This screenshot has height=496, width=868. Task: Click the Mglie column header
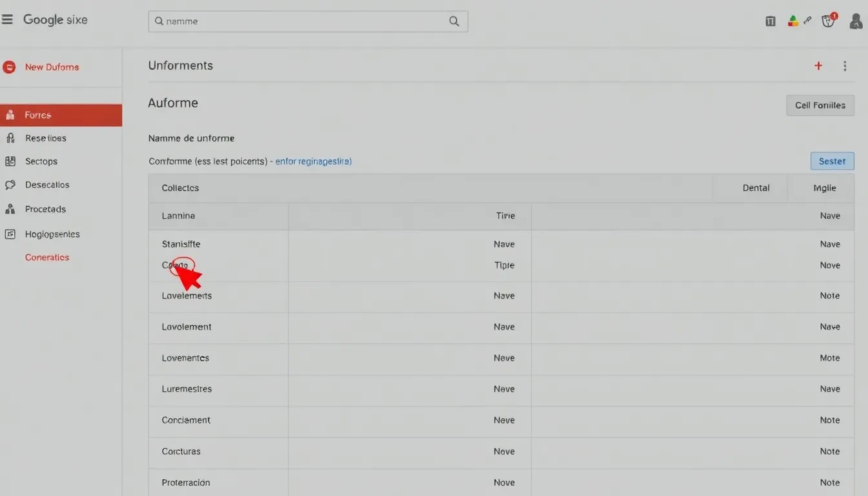point(825,189)
